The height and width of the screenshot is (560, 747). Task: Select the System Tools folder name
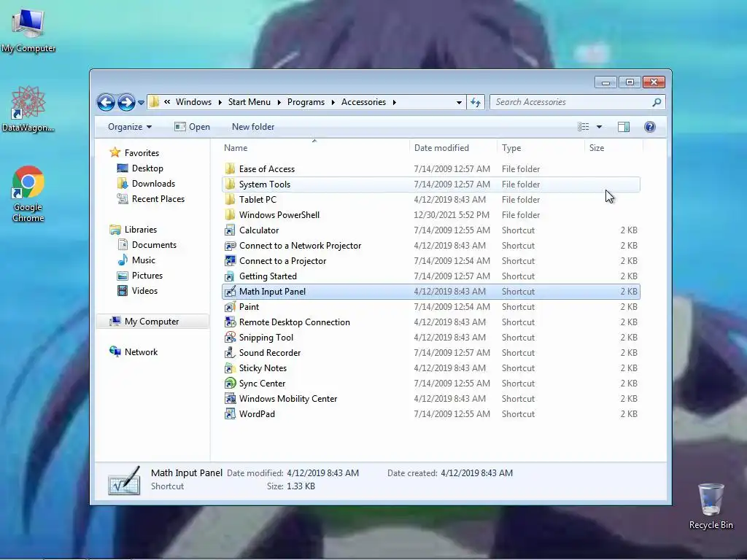264,184
